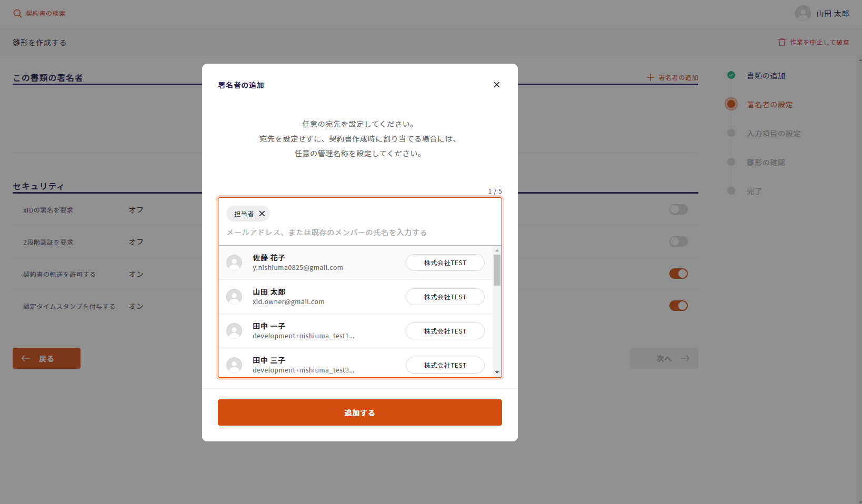Click the avatar next to 田中 一子

pyautogui.click(x=234, y=331)
